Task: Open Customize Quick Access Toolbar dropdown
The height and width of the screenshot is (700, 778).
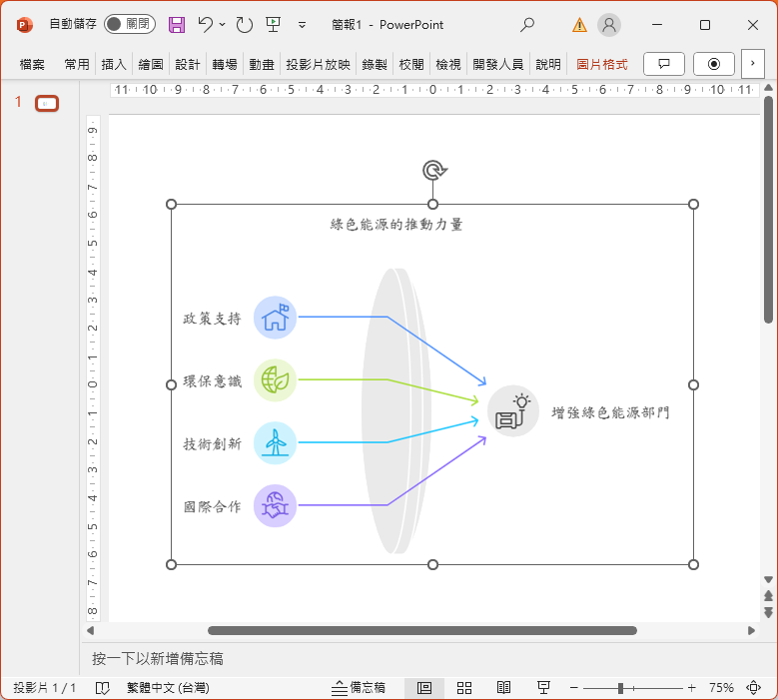Action: click(x=302, y=25)
